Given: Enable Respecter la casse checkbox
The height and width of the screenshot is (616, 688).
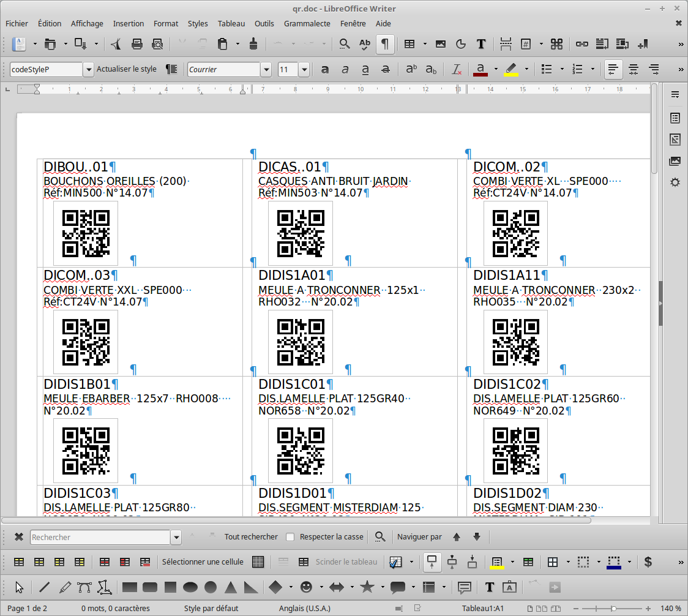Looking at the screenshot, I should (290, 537).
